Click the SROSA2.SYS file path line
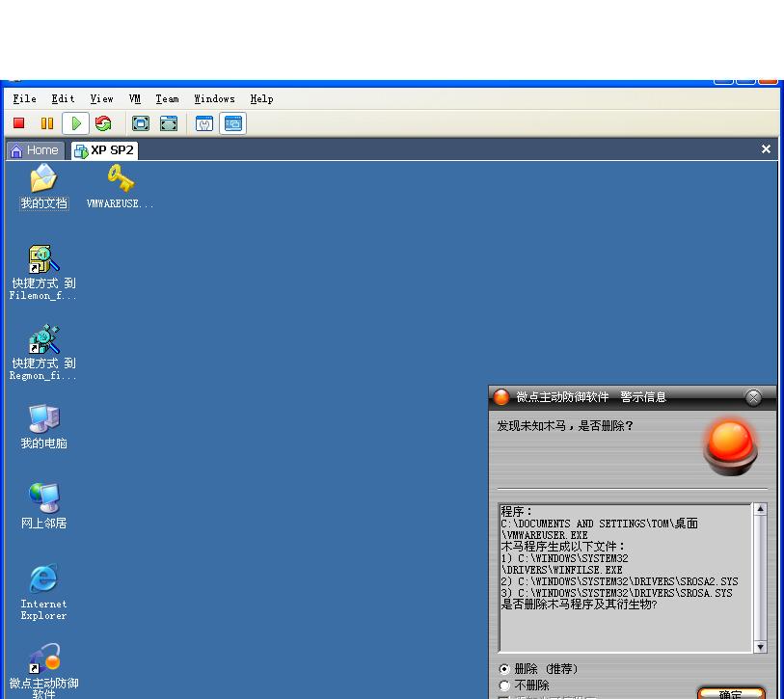This screenshot has width=784, height=699. point(619,581)
